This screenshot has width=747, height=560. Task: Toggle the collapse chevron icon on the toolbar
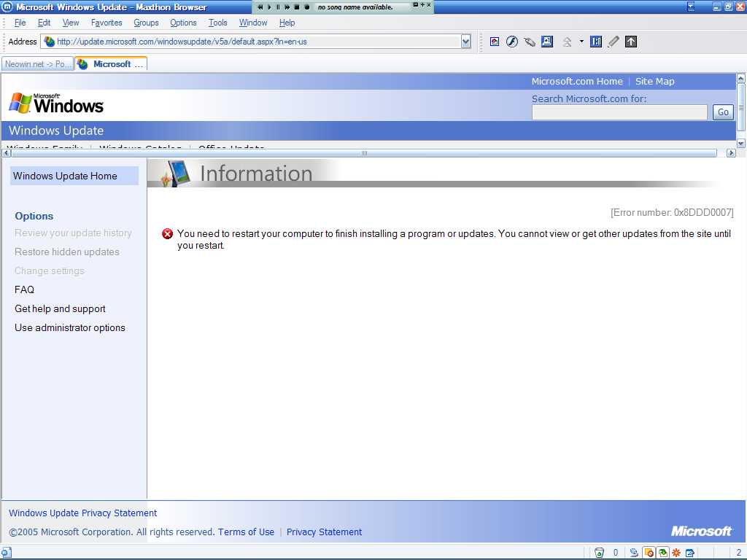(567, 42)
